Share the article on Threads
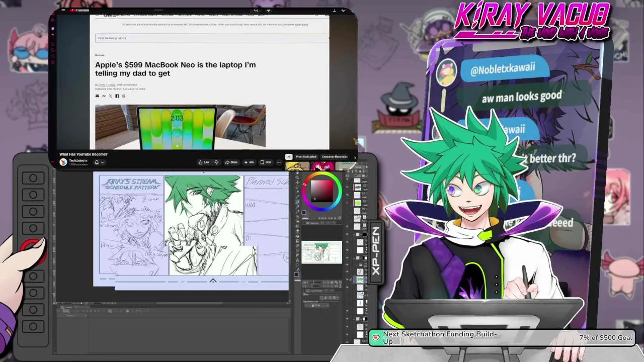This screenshot has width=644, height=362. coord(124,96)
